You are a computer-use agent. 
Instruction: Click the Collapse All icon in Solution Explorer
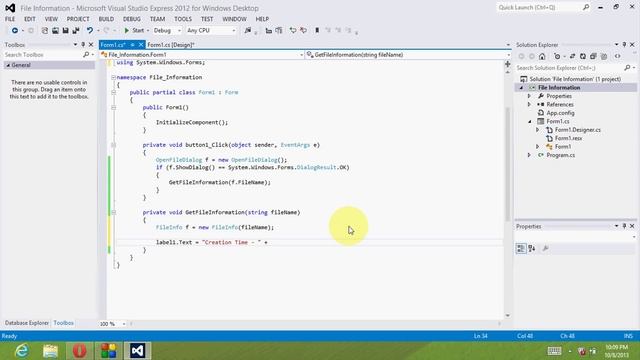[593, 56]
